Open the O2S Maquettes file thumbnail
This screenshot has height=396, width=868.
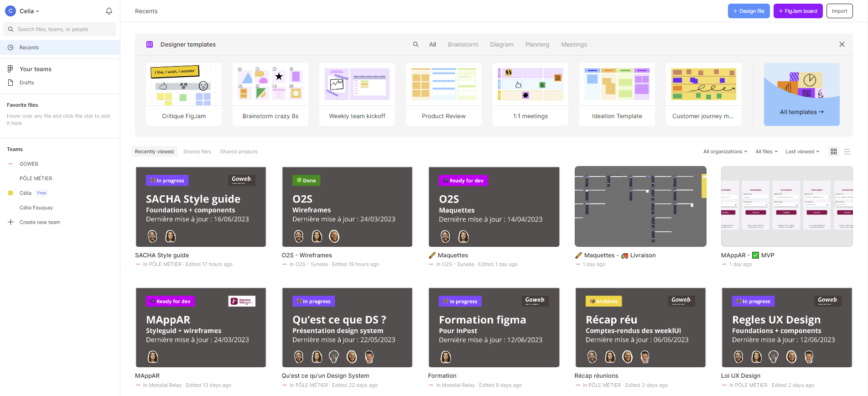pyautogui.click(x=494, y=207)
